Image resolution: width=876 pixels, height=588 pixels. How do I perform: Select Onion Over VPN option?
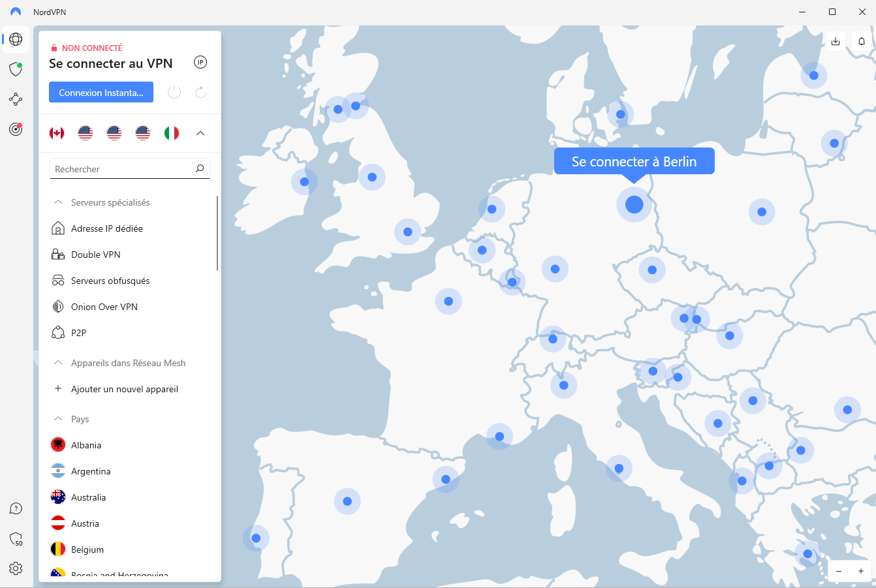click(104, 307)
